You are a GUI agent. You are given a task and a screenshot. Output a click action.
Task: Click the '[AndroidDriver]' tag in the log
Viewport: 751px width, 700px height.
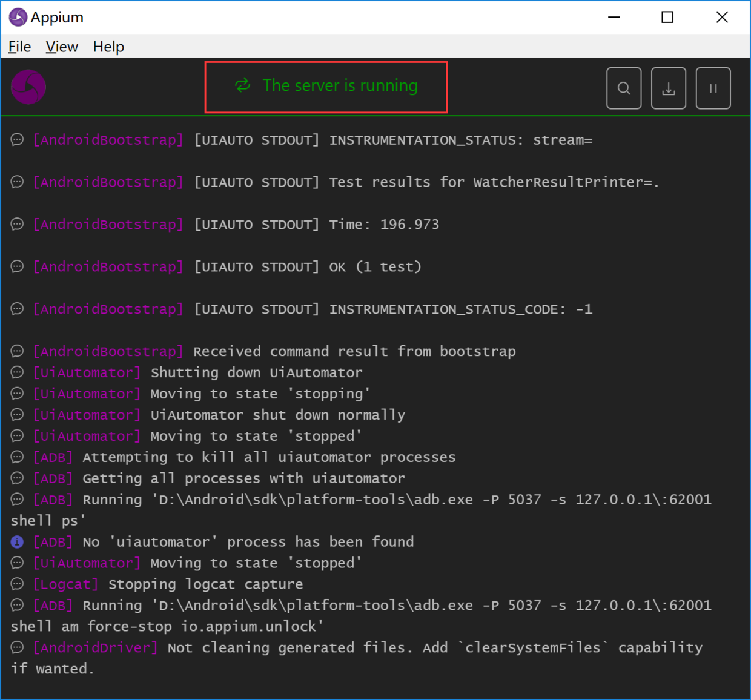tap(95, 648)
